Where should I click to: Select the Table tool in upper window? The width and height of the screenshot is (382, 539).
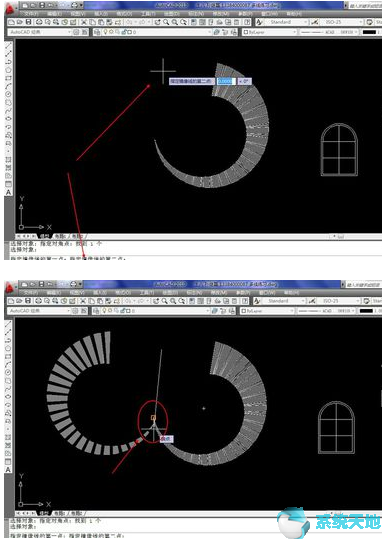(9, 184)
